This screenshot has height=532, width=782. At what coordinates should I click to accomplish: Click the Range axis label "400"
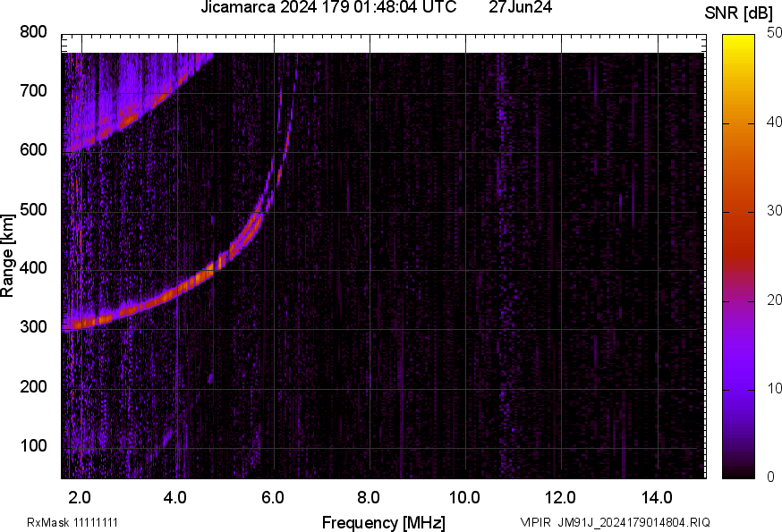33,267
